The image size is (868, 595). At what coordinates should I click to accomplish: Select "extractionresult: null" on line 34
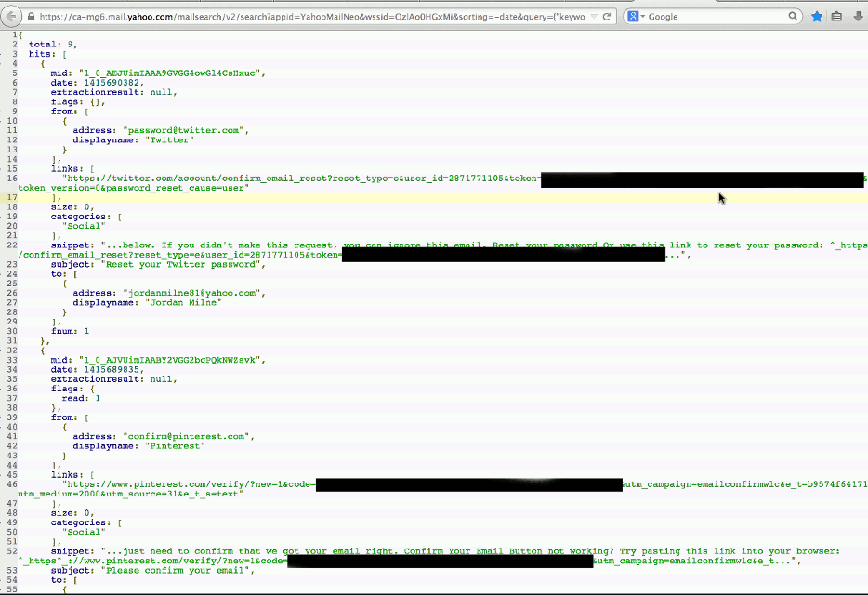point(113,379)
